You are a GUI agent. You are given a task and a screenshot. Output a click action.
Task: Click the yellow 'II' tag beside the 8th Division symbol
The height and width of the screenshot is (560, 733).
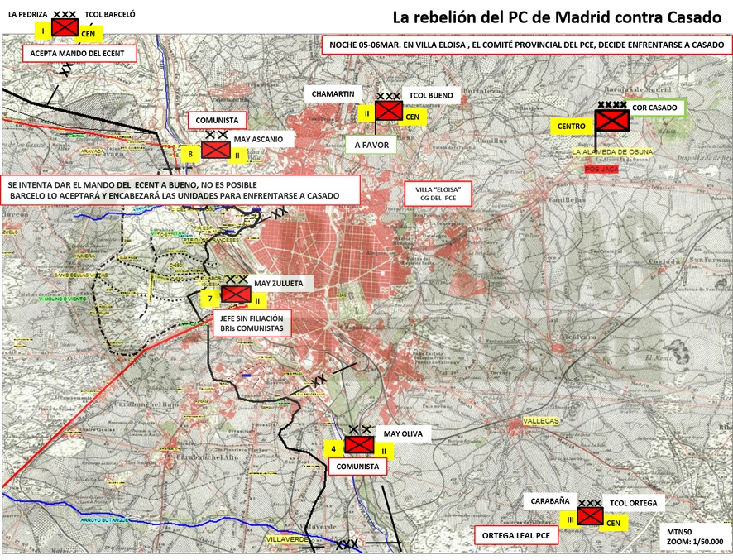coord(237,156)
